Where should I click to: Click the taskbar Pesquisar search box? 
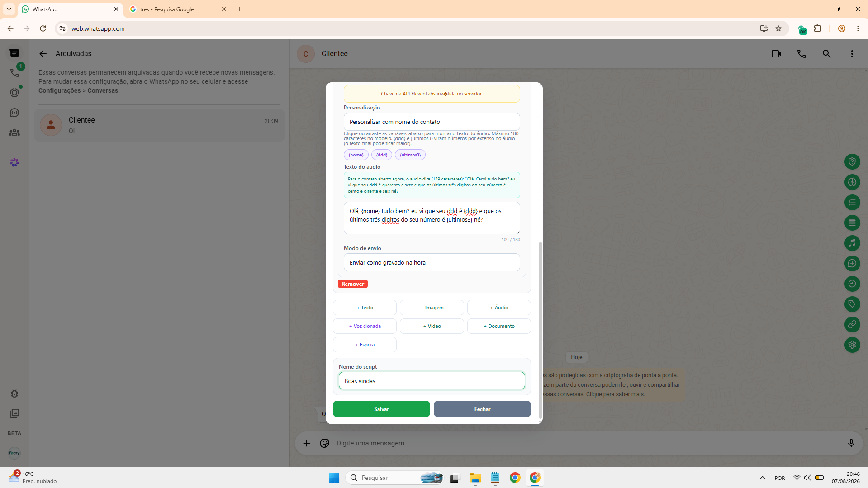395,478
